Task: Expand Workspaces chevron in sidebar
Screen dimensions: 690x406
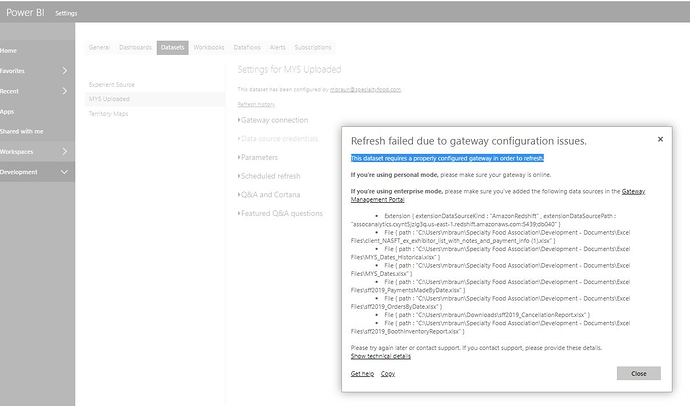Action: [65, 151]
